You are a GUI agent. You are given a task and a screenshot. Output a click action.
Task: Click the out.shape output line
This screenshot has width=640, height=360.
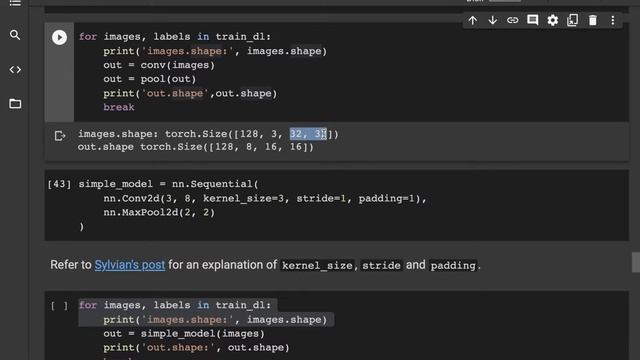[196, 147]
